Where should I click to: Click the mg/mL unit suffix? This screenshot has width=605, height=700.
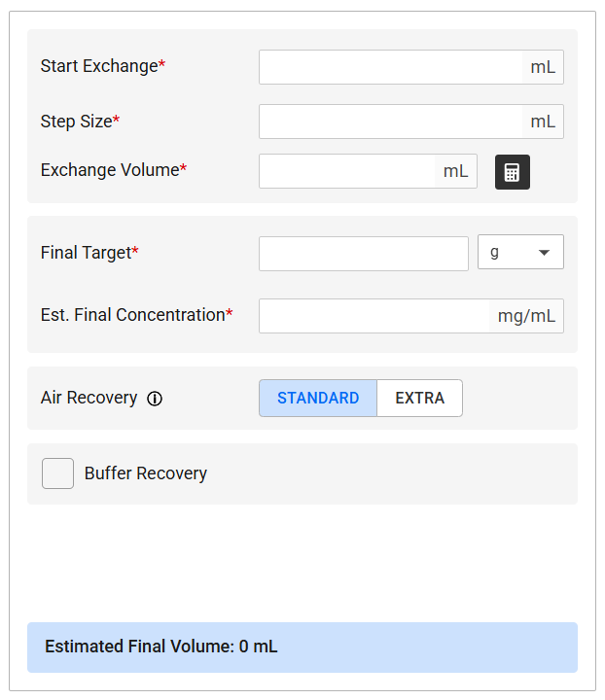pyautogui.click(x=526, y=316)
